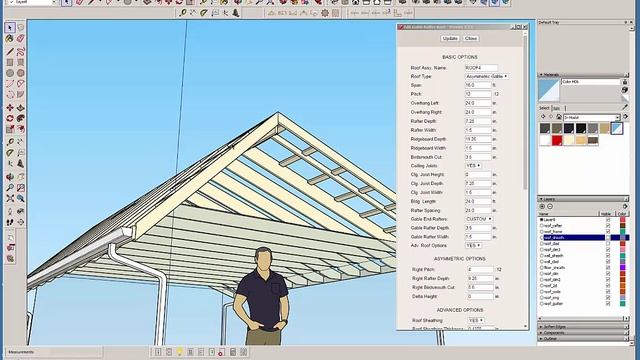Toggle visibility of wall_clad layer
Screen dimensions: 640x360
click(608, 262)
